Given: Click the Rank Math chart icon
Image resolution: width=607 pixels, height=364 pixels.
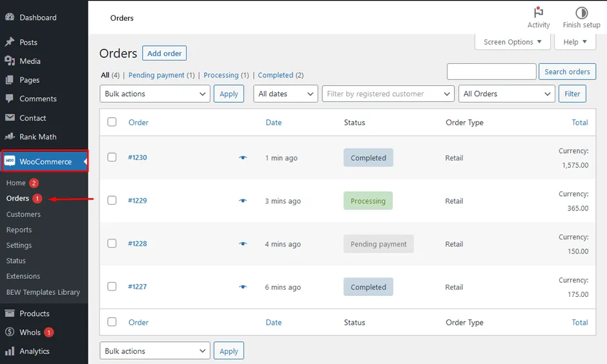Looking at the screenshot, I should (x=10, y=136).
